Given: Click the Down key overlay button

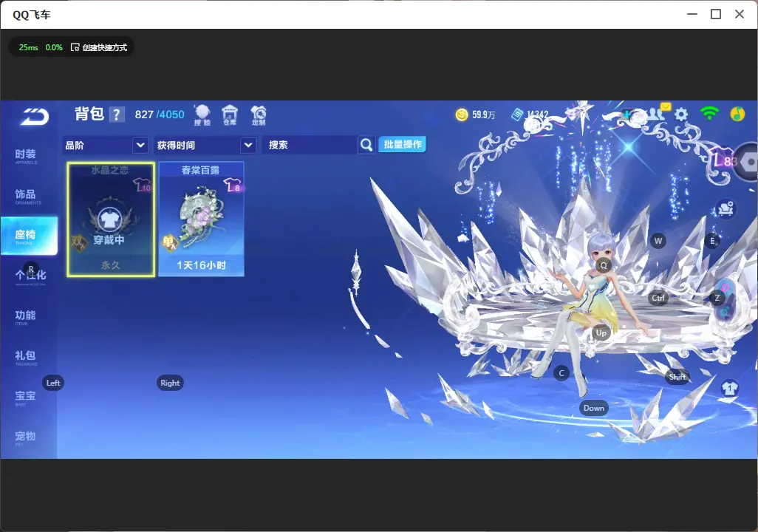Looking at the screenshot, I should click(594, 408).
